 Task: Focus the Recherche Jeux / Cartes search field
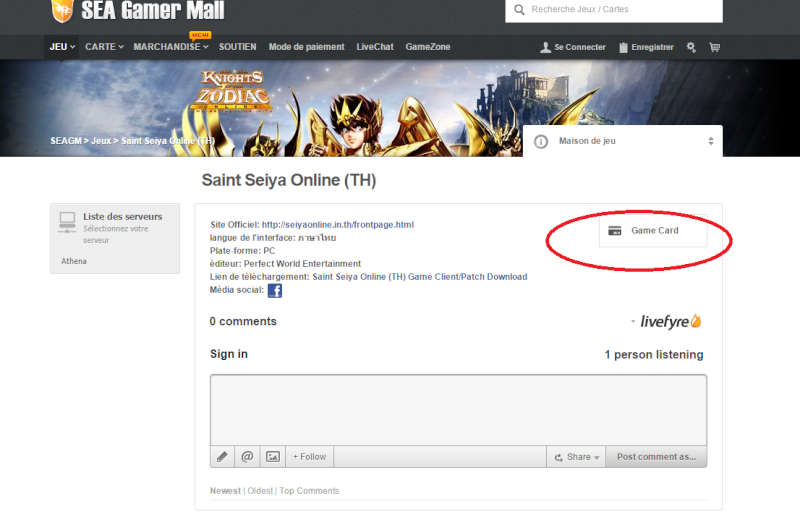coord(614,10)
